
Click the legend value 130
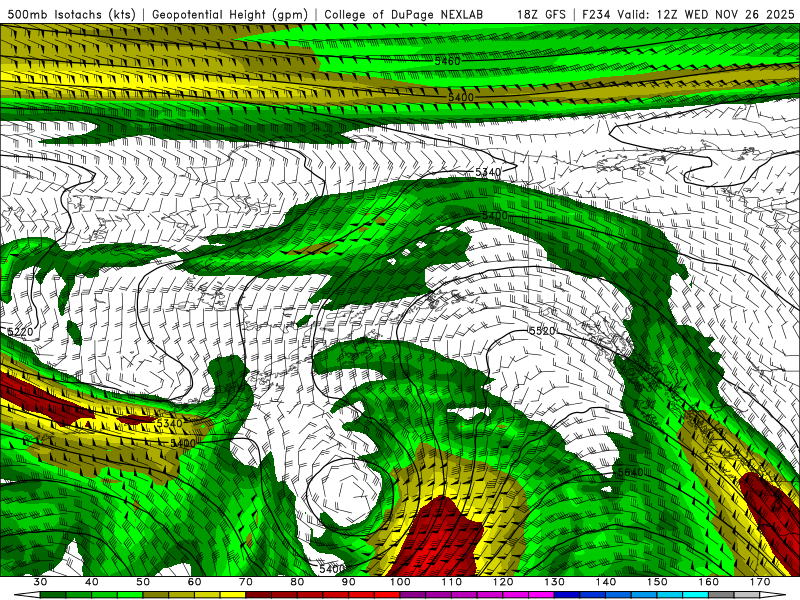coord(554,582)
